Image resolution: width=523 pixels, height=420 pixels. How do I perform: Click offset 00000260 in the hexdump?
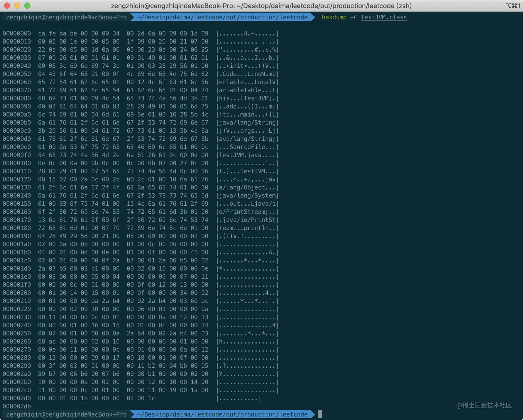tap(17, 341)
